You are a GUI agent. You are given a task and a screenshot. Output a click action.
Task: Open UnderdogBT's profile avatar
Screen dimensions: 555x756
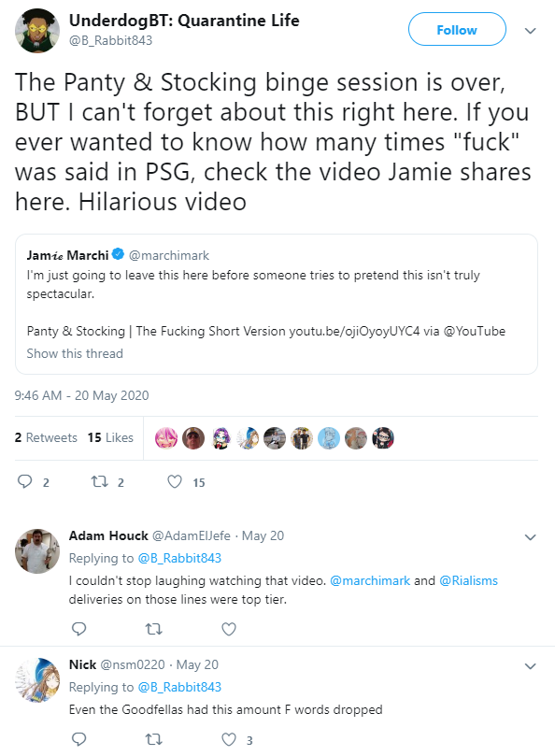(x=37, y=31)
